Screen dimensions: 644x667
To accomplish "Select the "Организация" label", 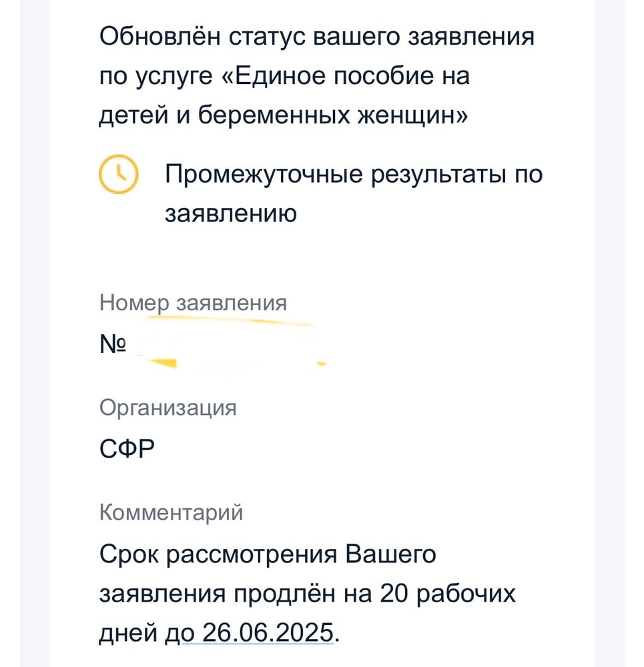I will coord(168,408).
